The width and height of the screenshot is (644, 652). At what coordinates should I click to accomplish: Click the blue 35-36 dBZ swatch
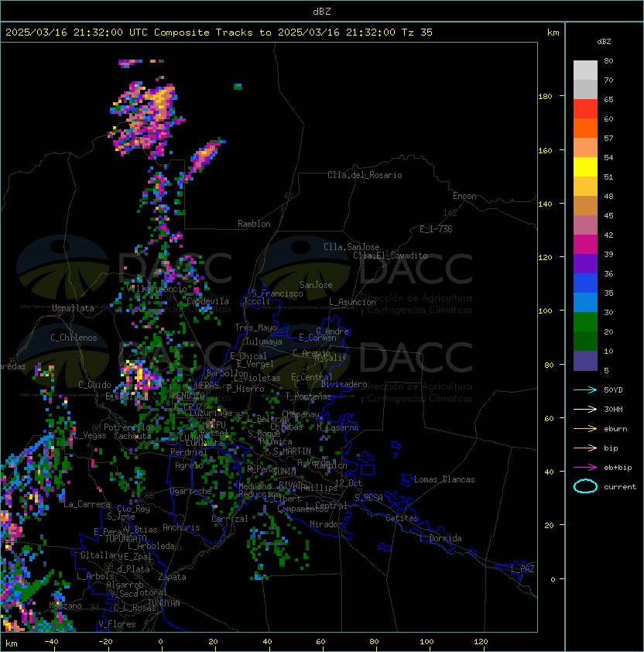[585, 283]
